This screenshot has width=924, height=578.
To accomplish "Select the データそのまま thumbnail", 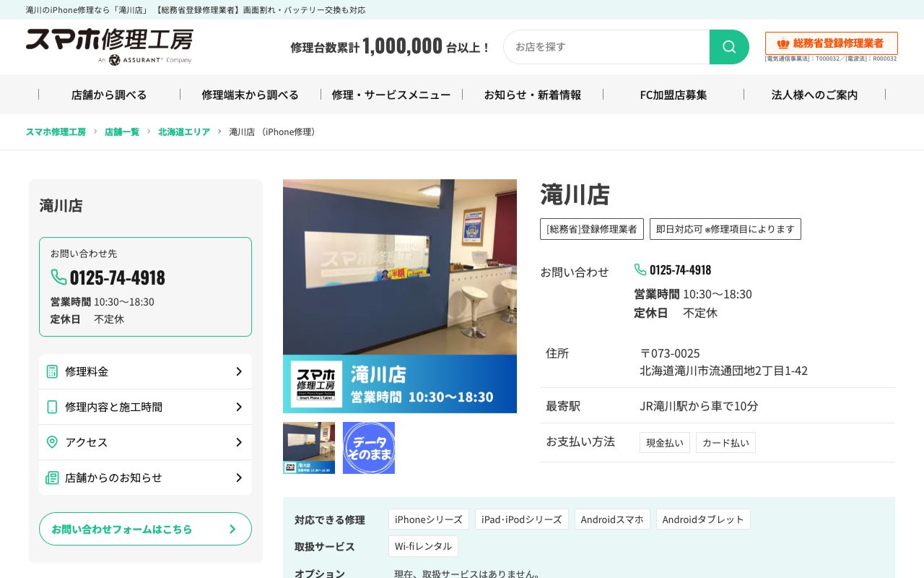I will (369, 448).
